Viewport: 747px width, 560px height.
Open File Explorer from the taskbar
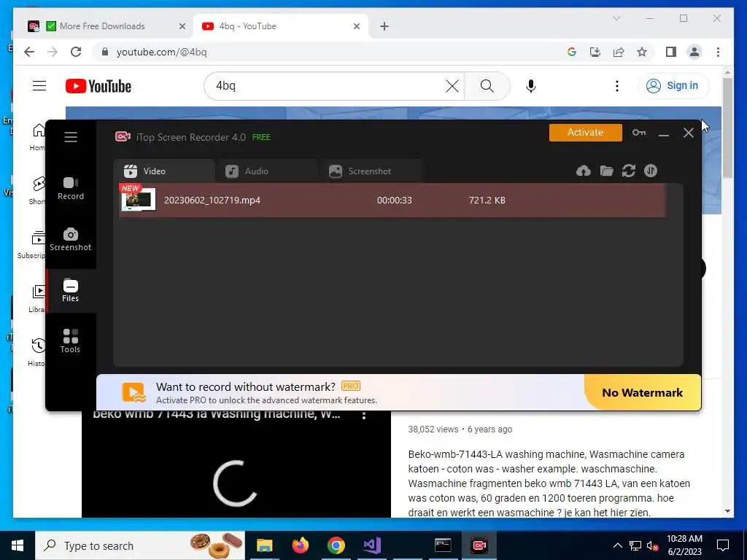pos(264,545)
